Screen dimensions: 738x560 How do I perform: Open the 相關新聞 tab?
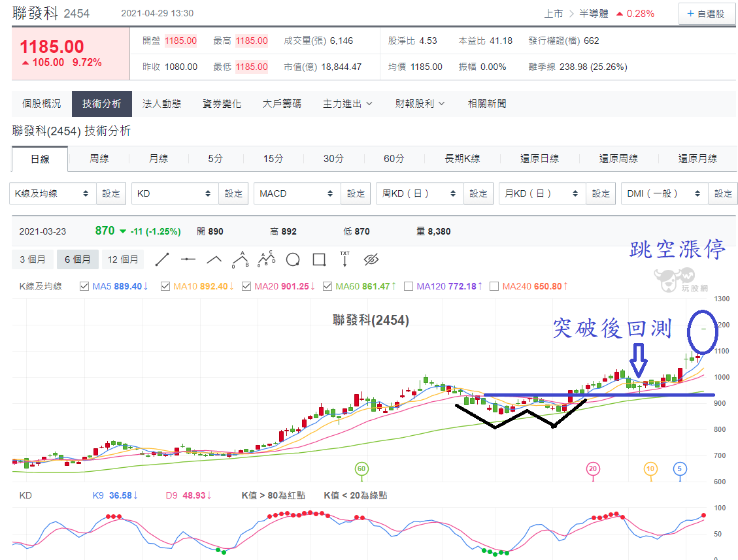point(487,103)
